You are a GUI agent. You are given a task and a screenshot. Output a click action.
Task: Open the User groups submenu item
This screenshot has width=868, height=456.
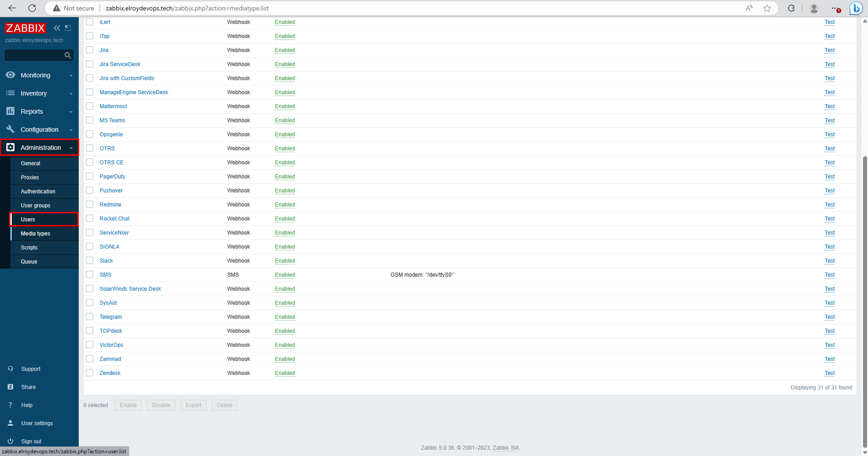click(44, 206)
